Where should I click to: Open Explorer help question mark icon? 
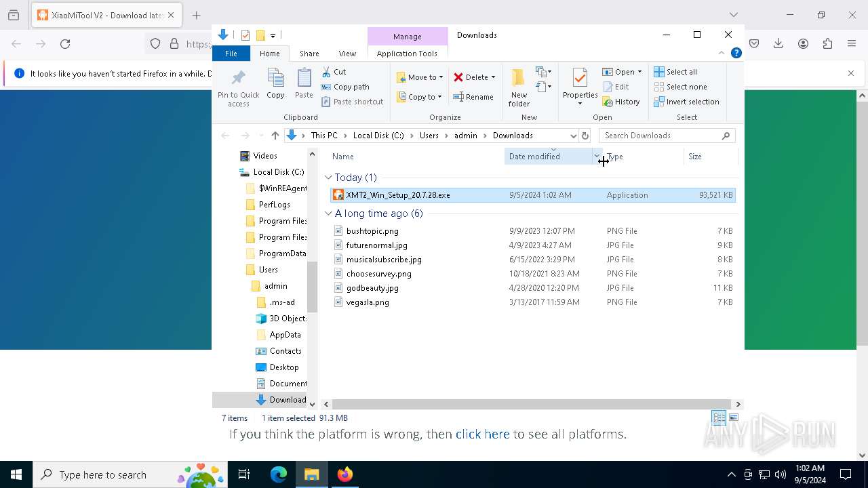(736, 53)
